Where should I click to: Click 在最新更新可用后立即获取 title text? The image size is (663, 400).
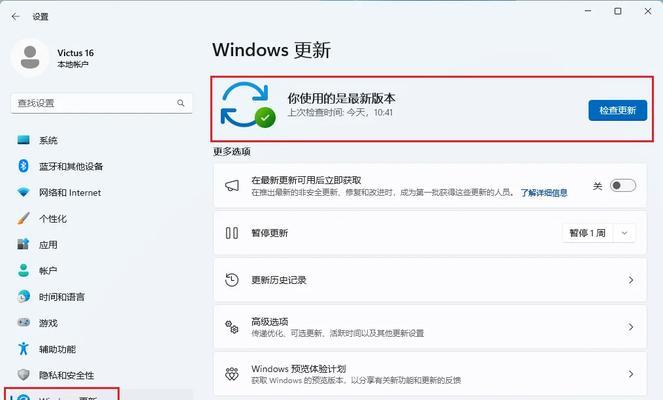[306, 180]
